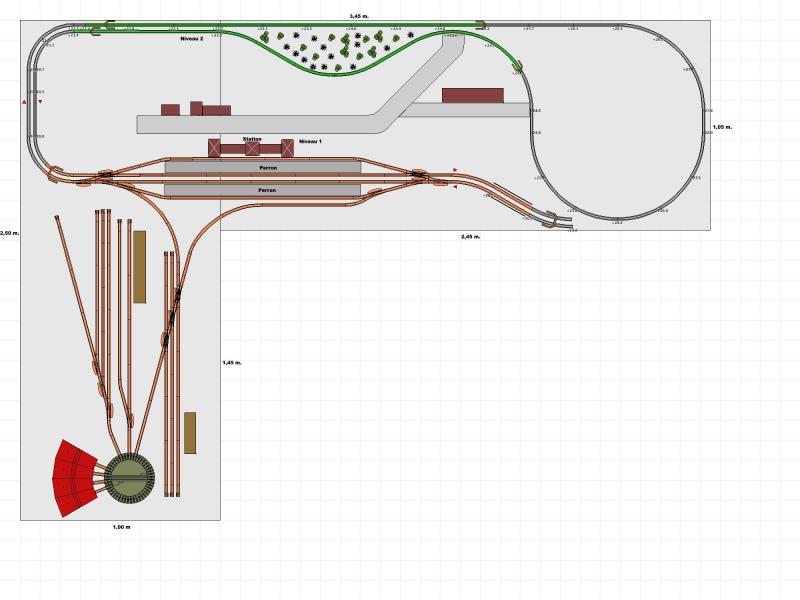This screenshot has height=600, width=800.
Task: Click the tall brown shed beside yard tracks
Action: [x=139, y=267]
